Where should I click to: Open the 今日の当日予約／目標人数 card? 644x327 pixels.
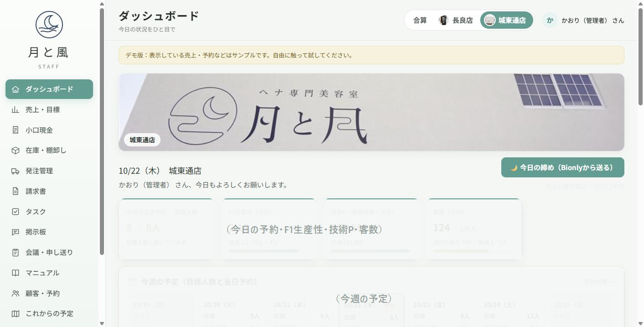(x=166, y=229)
